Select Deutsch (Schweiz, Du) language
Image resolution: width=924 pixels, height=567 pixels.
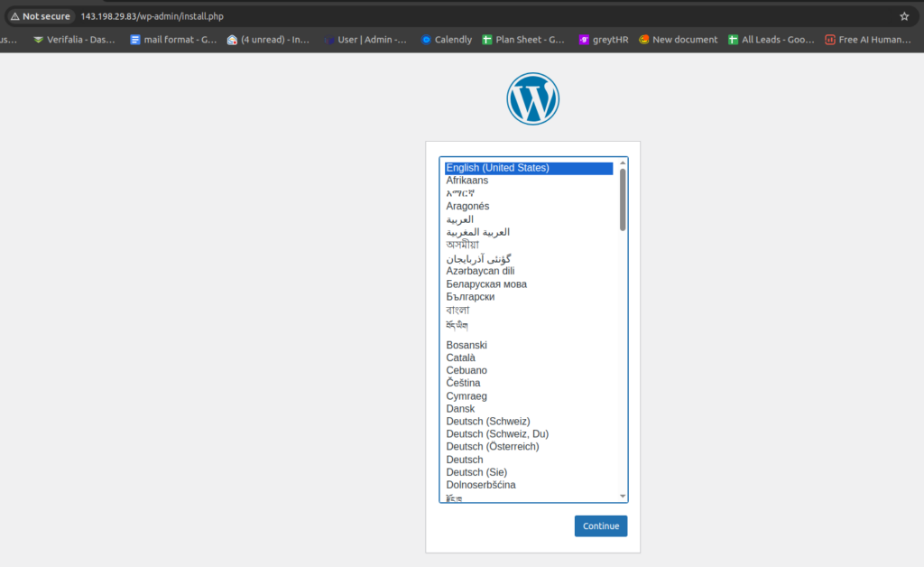tap(529, 433)
